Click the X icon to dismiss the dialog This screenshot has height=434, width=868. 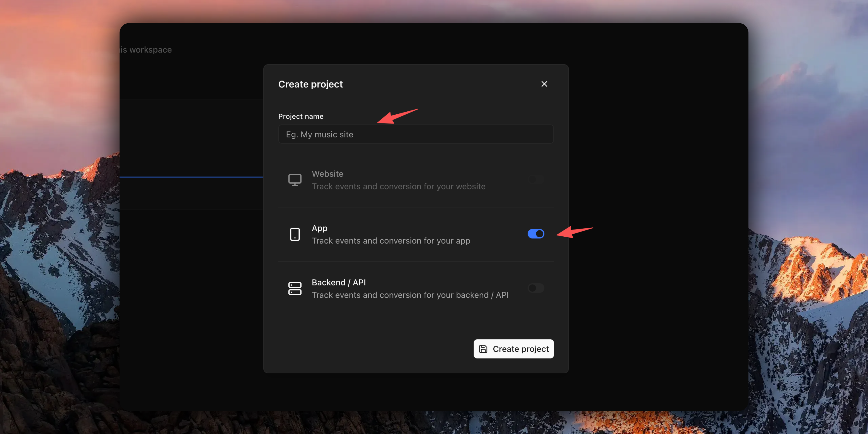544,84
